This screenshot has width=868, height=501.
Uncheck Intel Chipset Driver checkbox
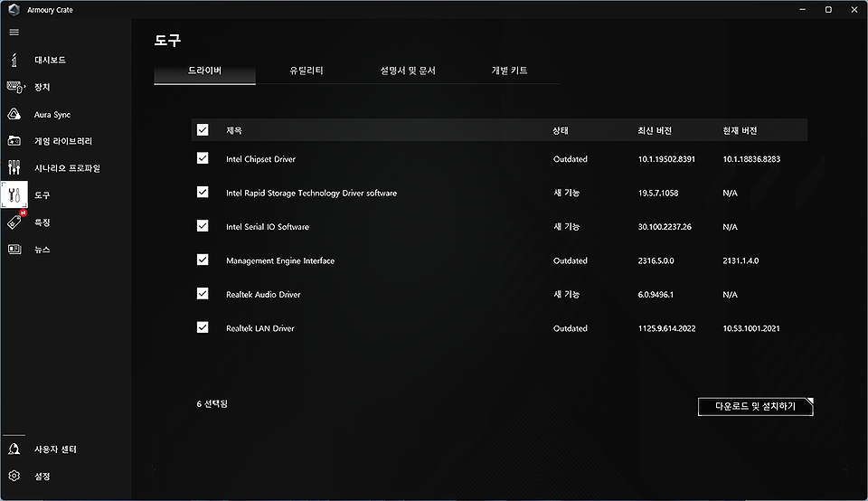203,158
